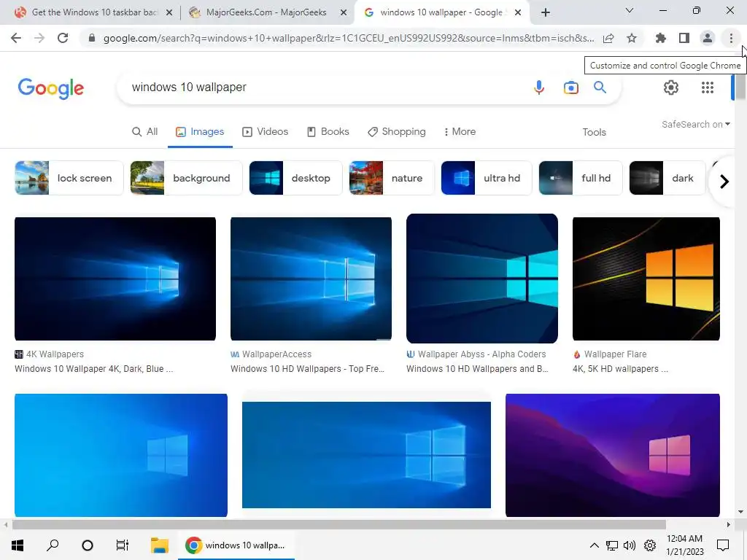This screenshot has width=747, height=560.
Task: Expand the More search categories menu
Action: (460, 132)
